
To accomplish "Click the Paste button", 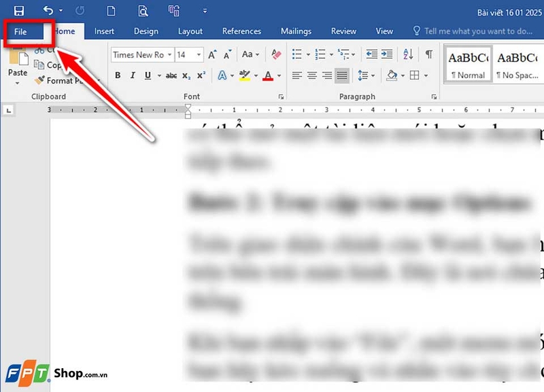I will click(x=18, y=63).
